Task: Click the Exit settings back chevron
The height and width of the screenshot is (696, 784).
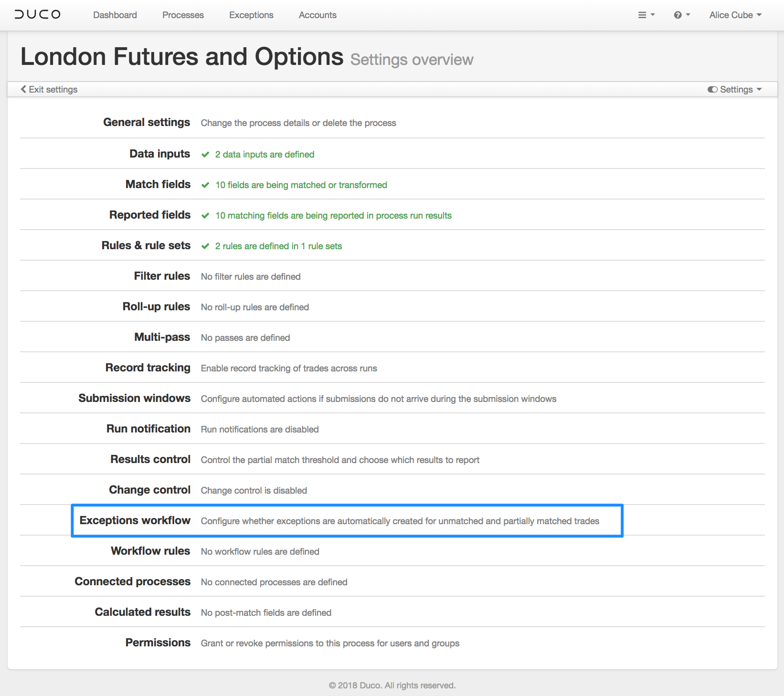Action: click(23, 89)
